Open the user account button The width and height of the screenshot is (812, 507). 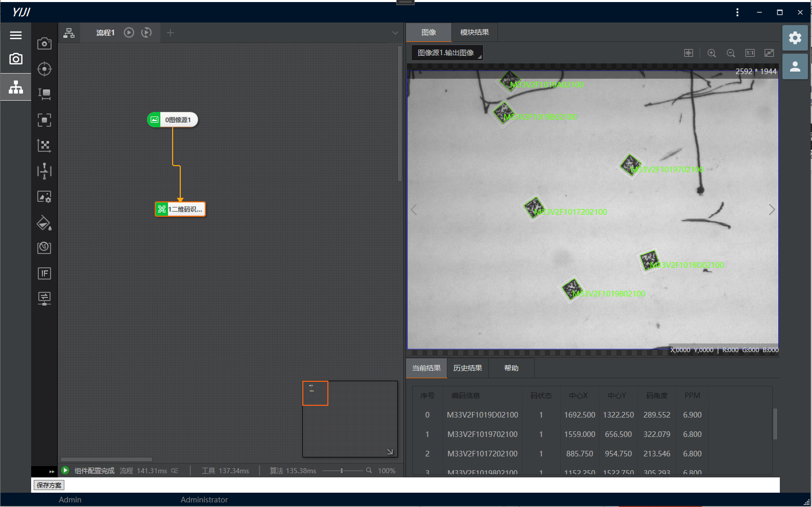coord(795,66)
